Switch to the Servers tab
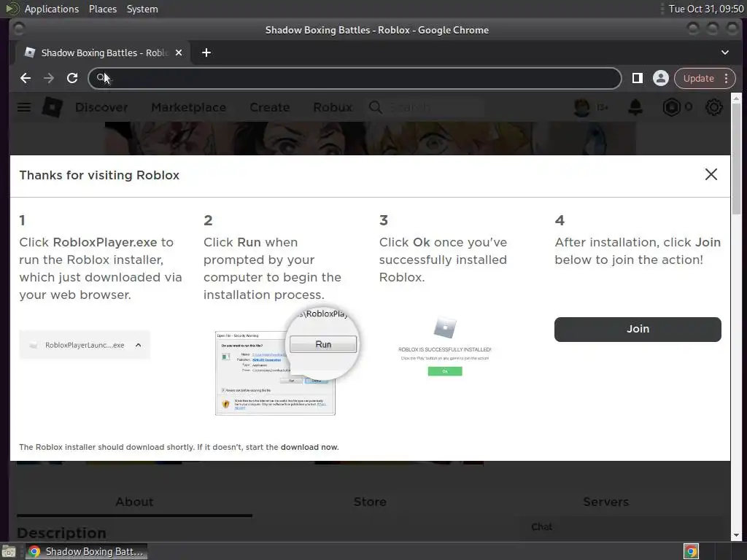Image resolution: width=747 pixels, height=560 pixels. [605, 502]
